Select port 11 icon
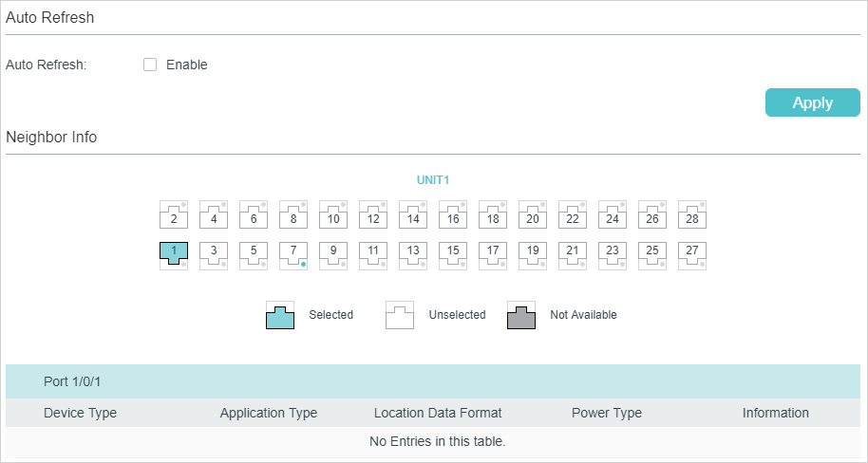Image resolution: width=868 pixels, height=463 pixels. 373,255
